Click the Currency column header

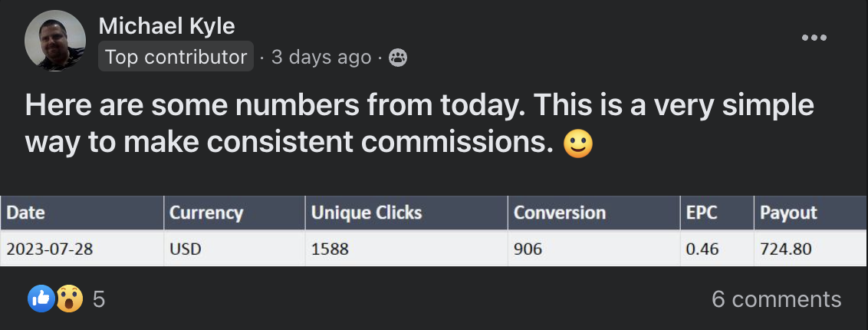click(x=205, y=213)
